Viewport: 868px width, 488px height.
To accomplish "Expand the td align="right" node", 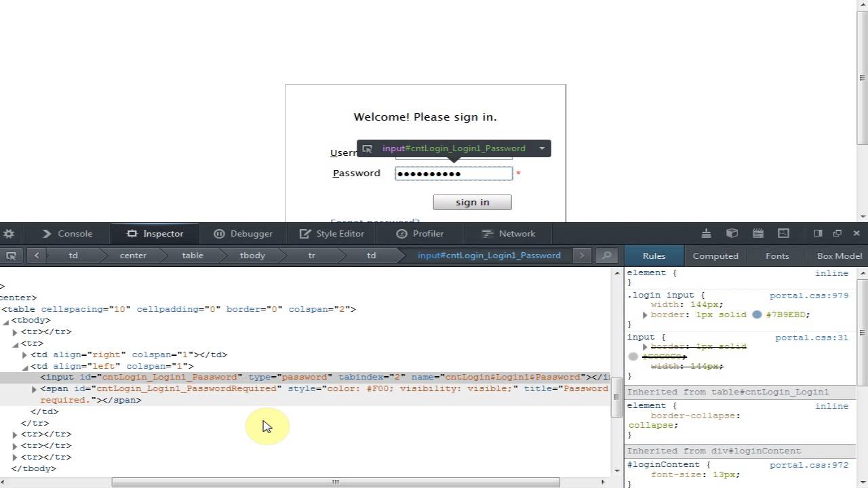I will coord(24,354).
